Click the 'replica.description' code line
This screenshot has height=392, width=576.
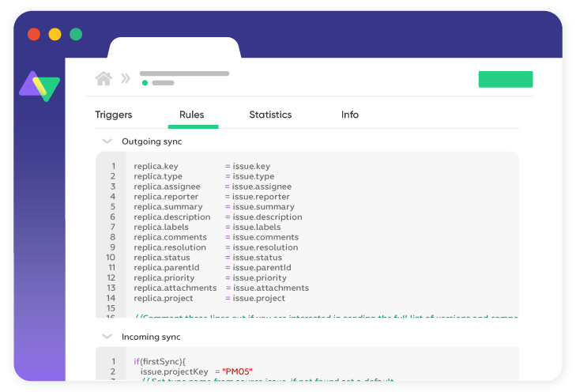[x=218, y=217]
